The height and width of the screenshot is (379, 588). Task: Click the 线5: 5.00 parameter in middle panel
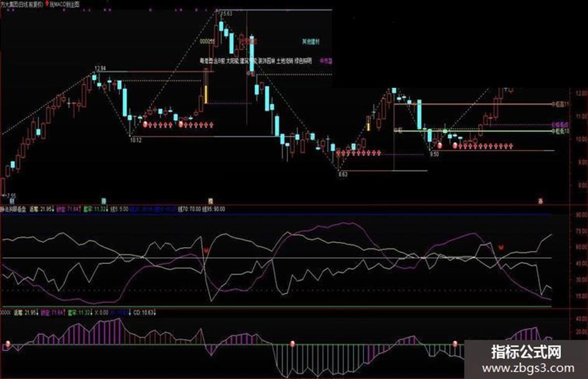[118, 209]
